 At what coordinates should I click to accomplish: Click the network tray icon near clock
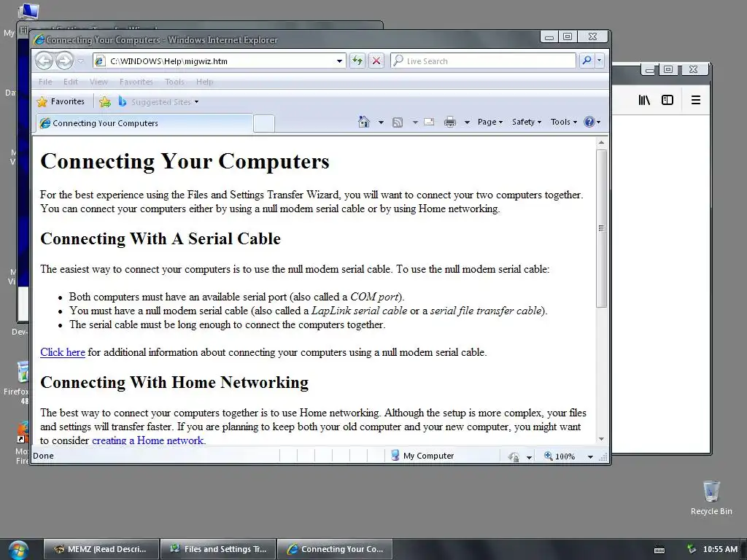(692, 549)
